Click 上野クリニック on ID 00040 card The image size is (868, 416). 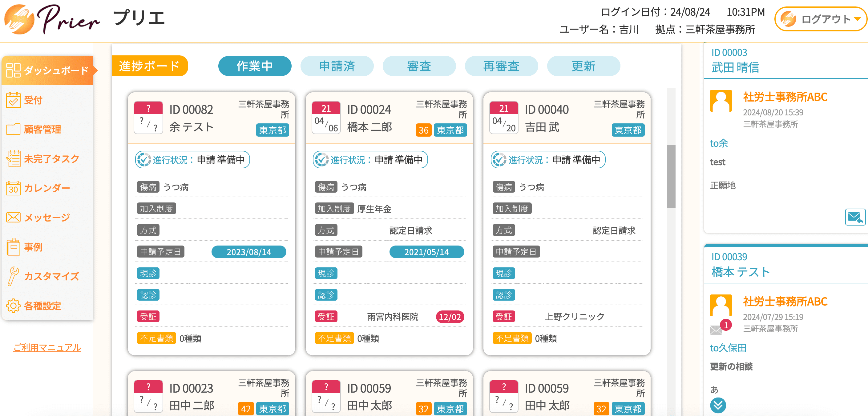[575, 317]
